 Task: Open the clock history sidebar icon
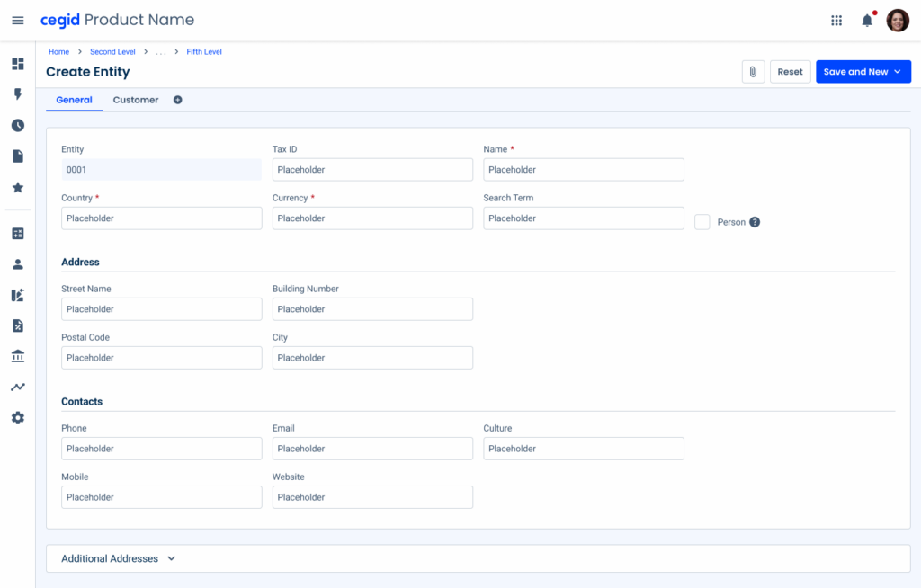coord(18,125)
